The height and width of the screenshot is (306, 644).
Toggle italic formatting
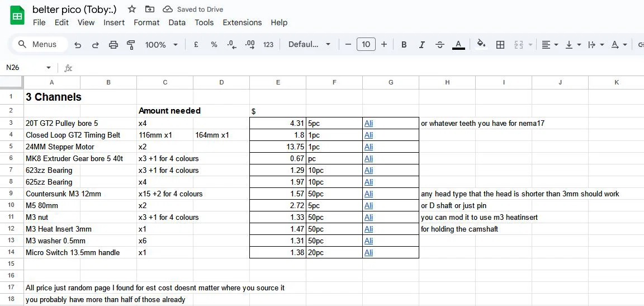[422, 45]
